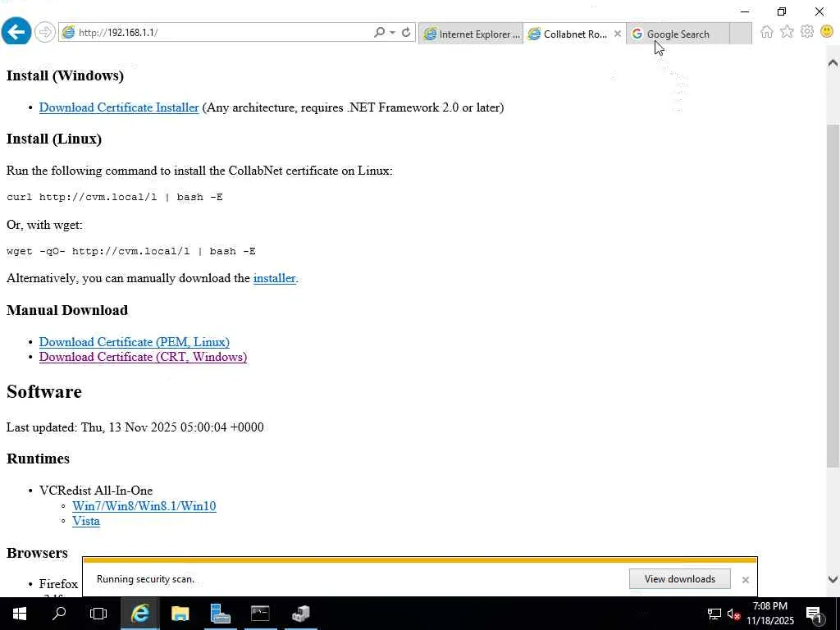Click the installer package taskbar icon
Viewport: 840px width, 630px height.
(x=300, y=614)
